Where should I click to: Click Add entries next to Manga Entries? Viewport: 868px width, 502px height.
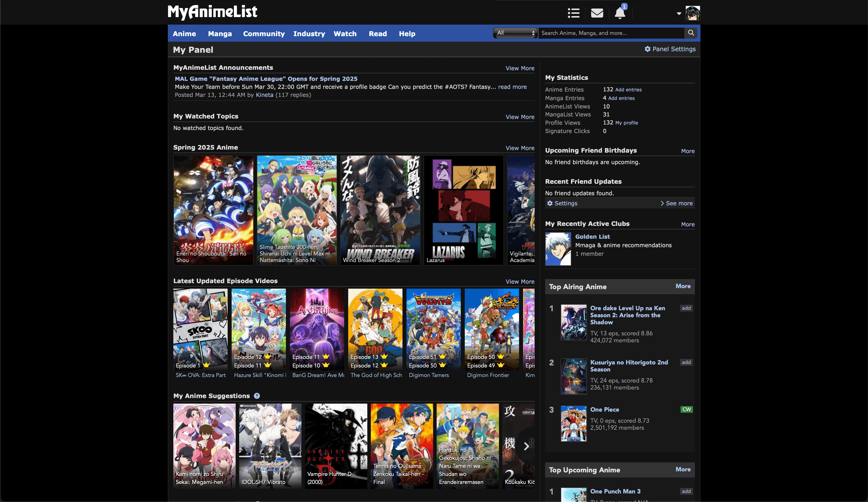coord(621,98)
